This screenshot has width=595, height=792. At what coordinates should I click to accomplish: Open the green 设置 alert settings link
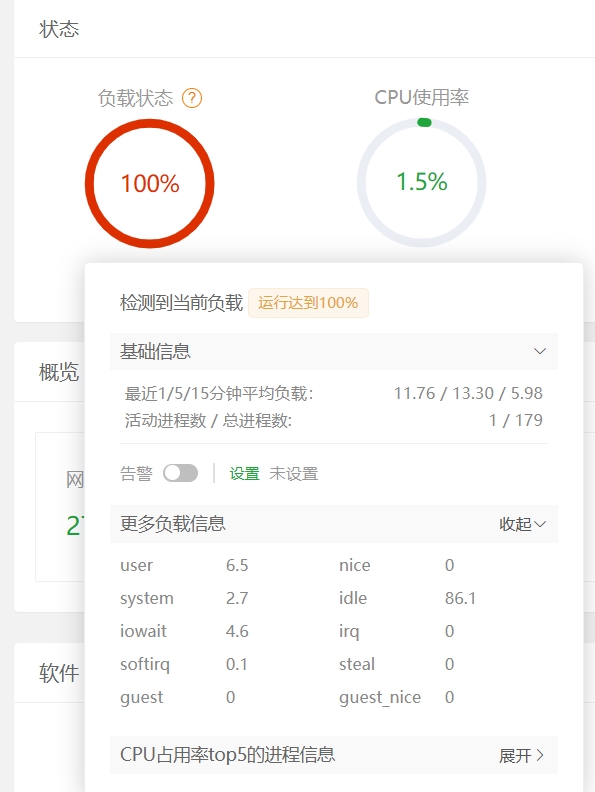(244, 474)
